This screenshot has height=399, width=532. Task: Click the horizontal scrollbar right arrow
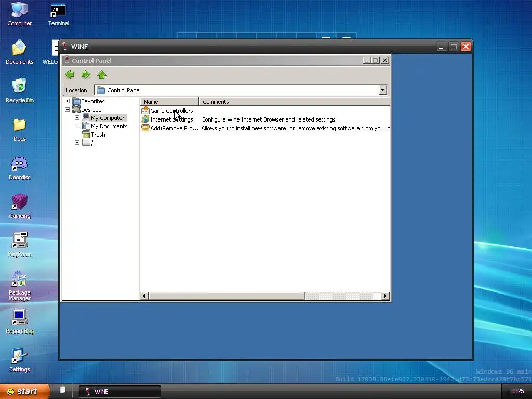click(x=385, y=296)
